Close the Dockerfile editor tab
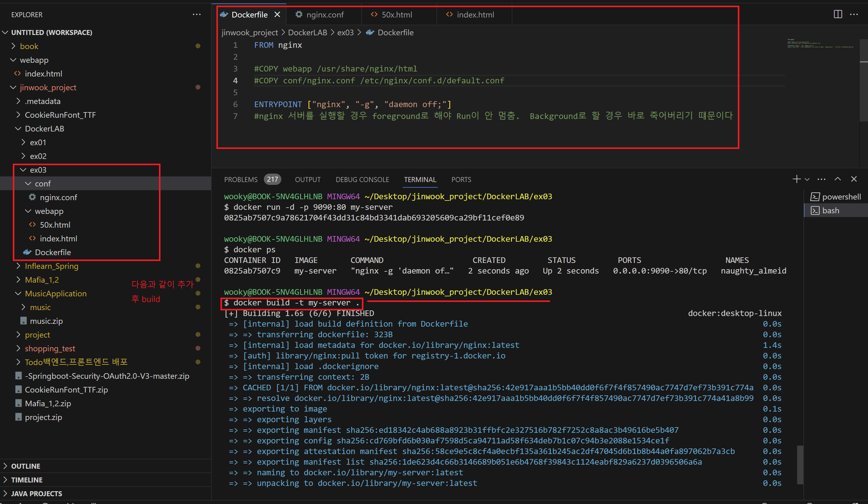 click(x=277, y=14)
